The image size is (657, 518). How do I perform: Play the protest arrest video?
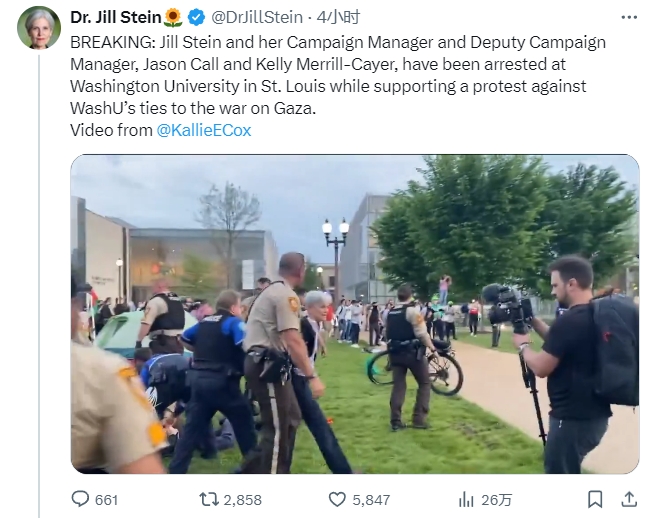point(354,314)
